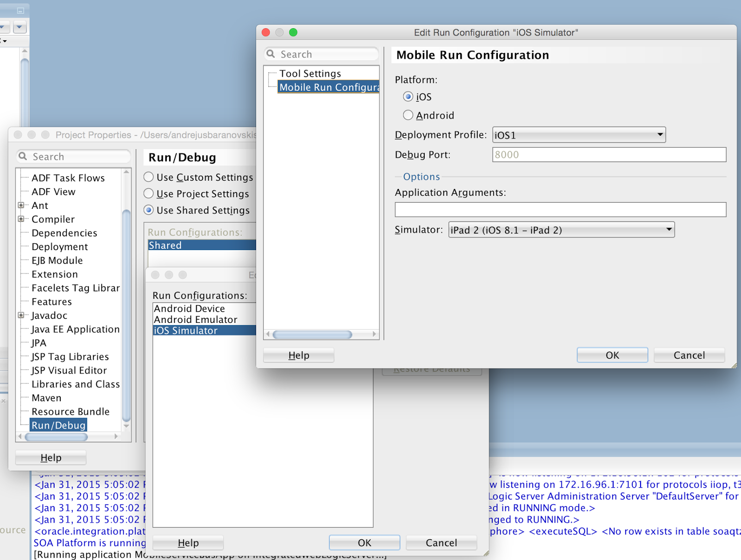Select ADF Task Flows in properties tree
This screenshot has width=741, height=560.
coord(68,178)
